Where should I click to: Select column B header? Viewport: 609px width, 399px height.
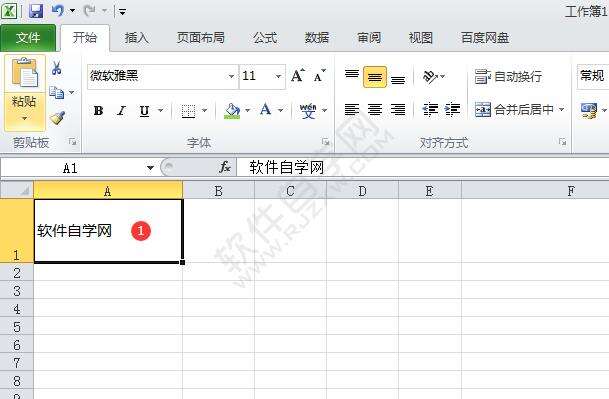click(219, 191)
